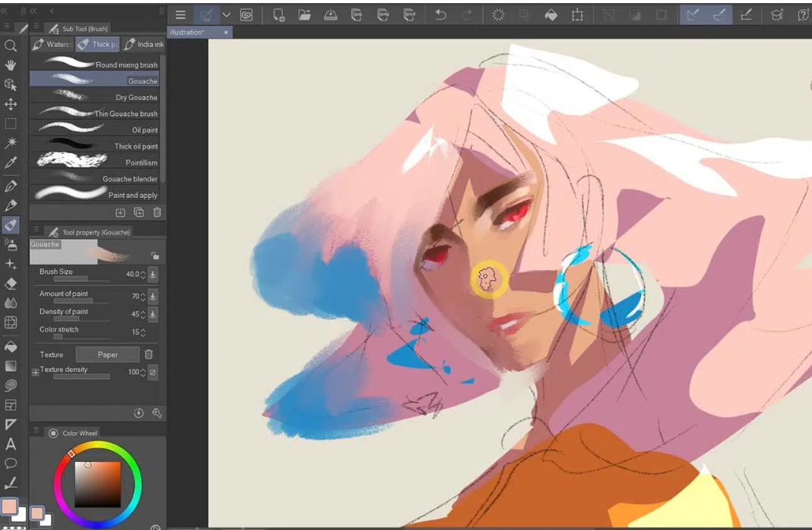812x530 pixels.
Task: Select the Eyedropper tool in the toolbar
Action: click(x=11, y=163)
